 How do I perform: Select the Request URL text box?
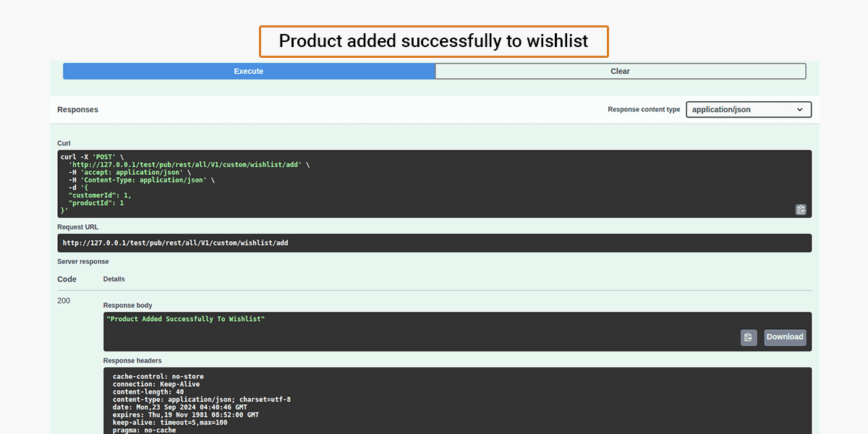(435, 243)
